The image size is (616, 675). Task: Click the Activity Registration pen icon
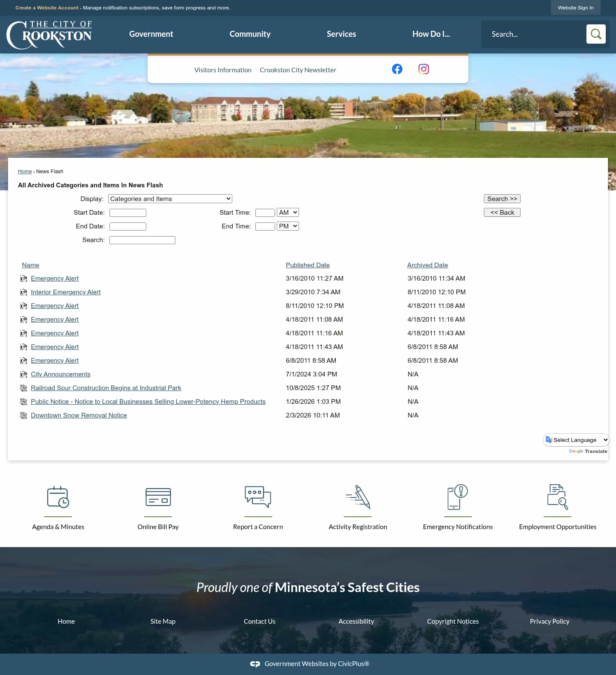[358, 497]
